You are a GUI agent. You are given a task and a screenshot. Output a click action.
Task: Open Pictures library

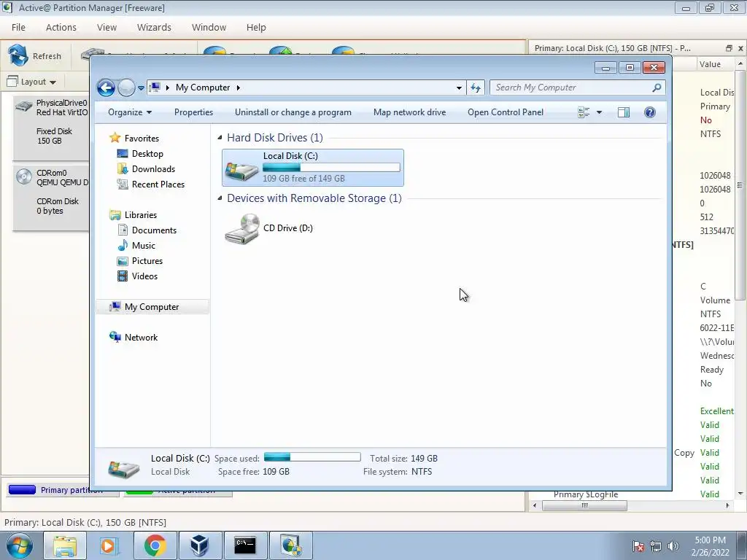click(x=147, y=261)
